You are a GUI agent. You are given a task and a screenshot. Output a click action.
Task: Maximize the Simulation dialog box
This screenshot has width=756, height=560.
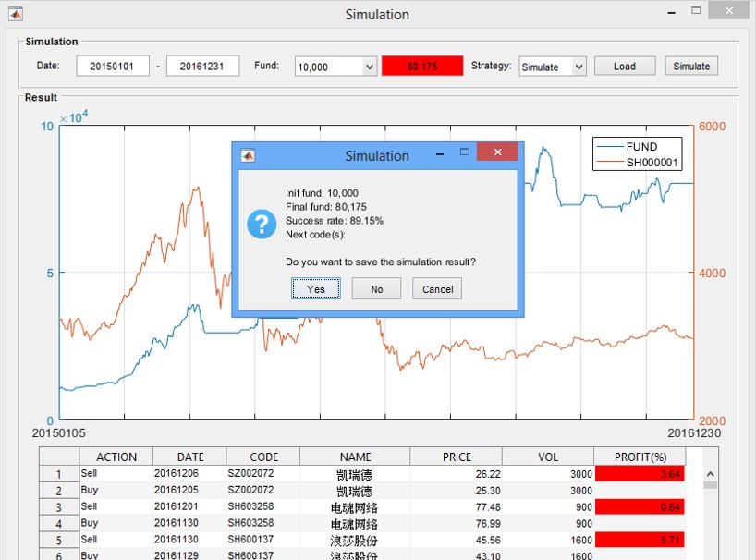[x=465, y=152]
